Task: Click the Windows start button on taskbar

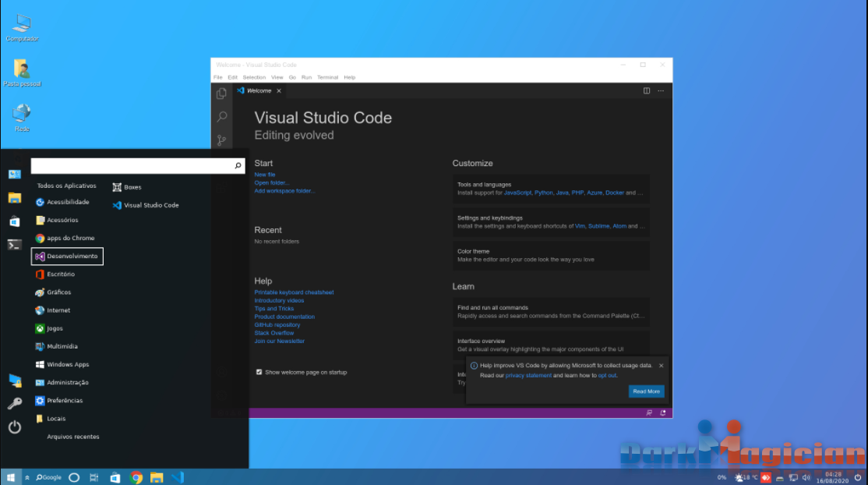Action: (x=10, y=477)
